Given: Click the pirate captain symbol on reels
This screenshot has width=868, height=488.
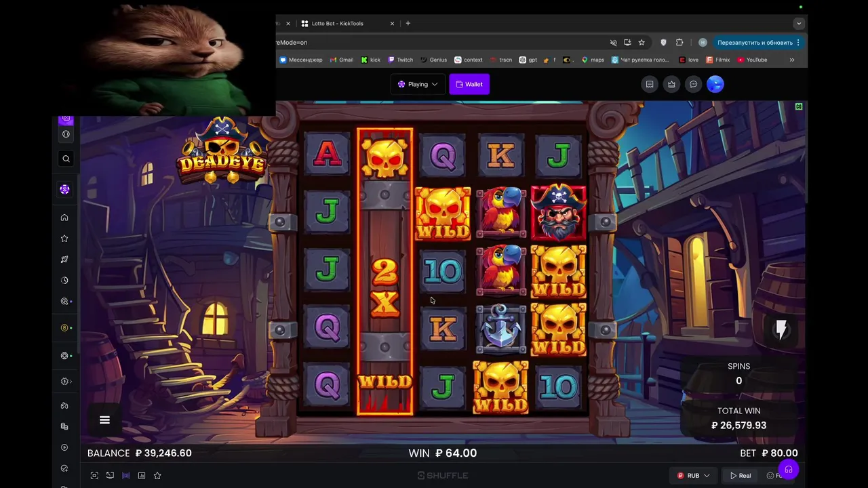Looking at the screenshot, I should [559, 212].
